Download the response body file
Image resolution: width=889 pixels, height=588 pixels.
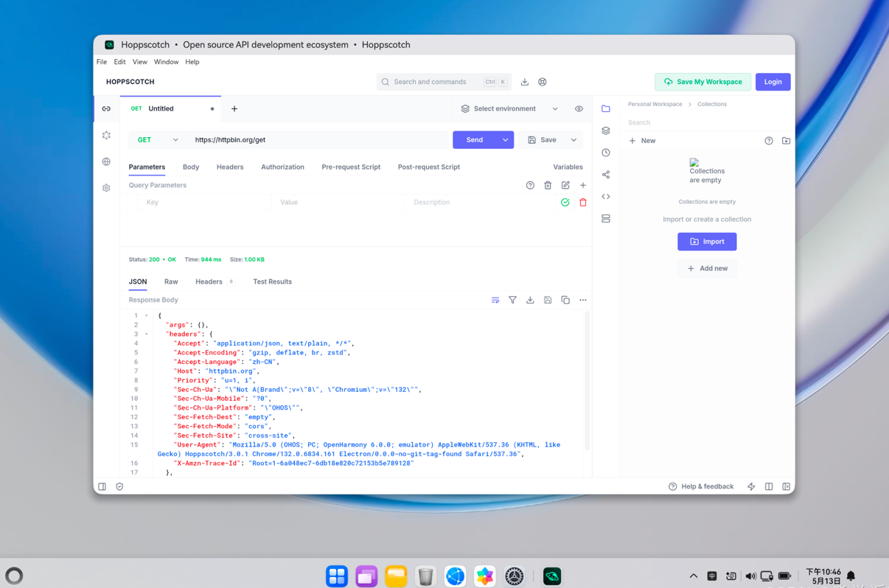530,300
